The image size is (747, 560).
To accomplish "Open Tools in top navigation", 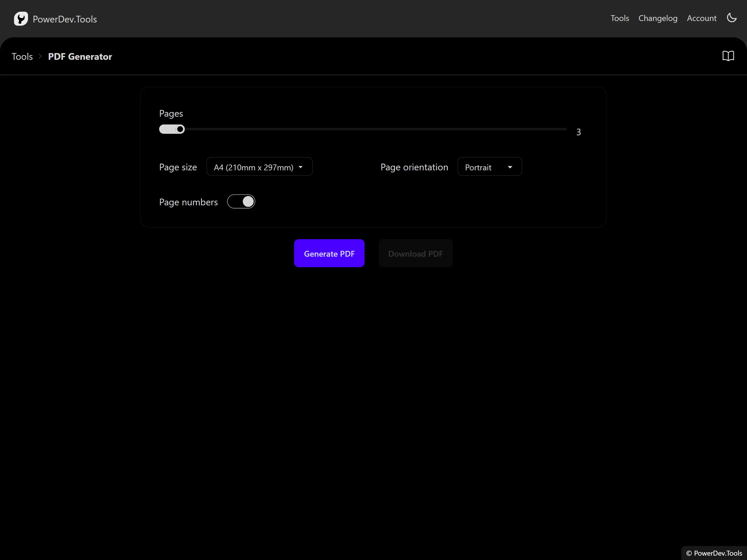I will pos(620,18).
